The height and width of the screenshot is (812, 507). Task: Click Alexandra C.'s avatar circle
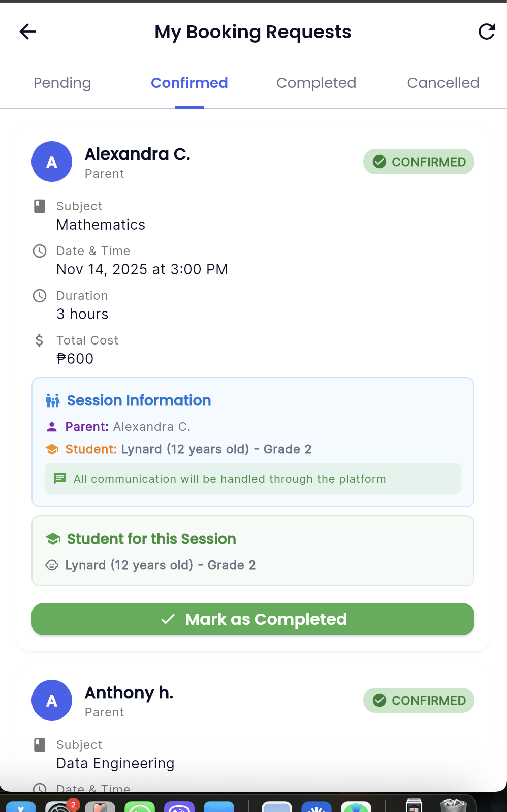point(52,162)
